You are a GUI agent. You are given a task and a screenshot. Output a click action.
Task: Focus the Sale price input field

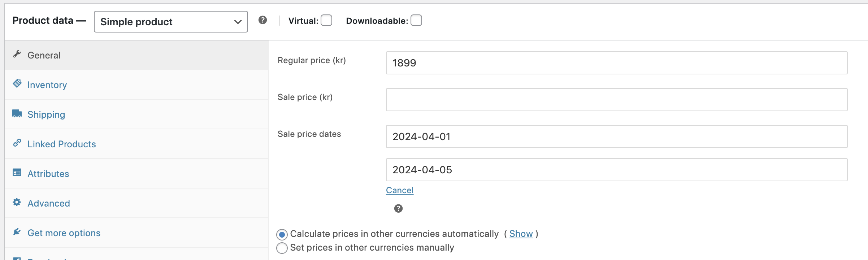617,100
